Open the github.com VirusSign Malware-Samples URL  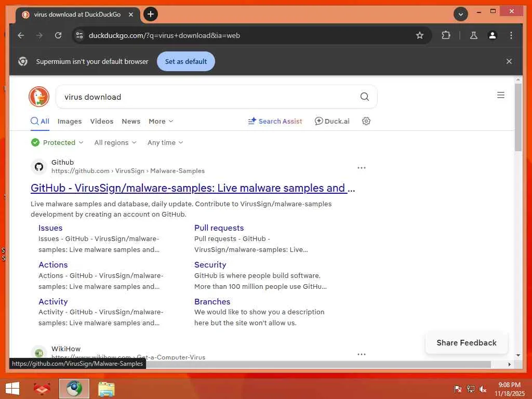click(128, 171)
